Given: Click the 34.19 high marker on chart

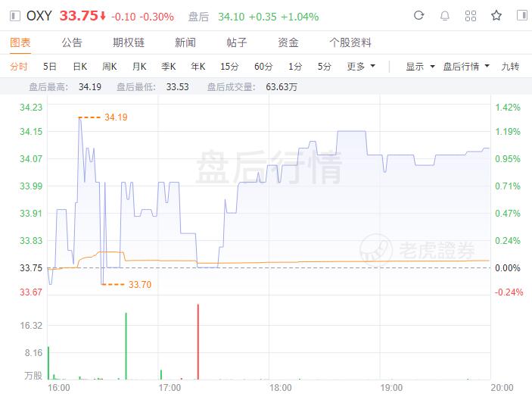Looking at the screenshot, I should [x=116, y=117].
